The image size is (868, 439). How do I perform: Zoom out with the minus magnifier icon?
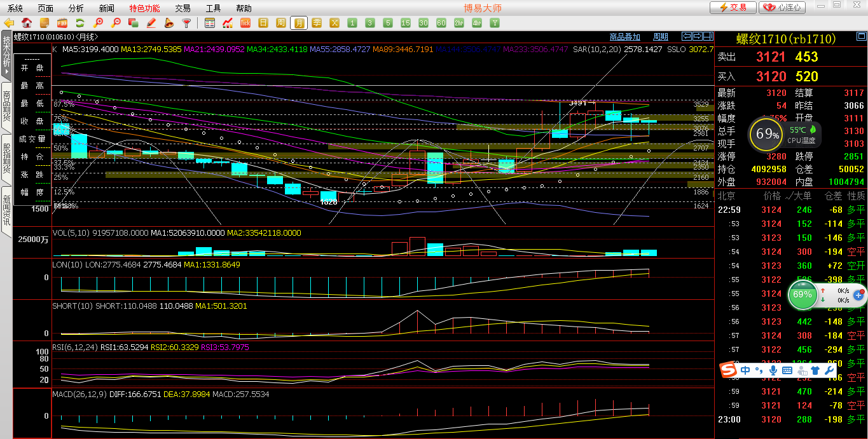[x=116, y=23]
